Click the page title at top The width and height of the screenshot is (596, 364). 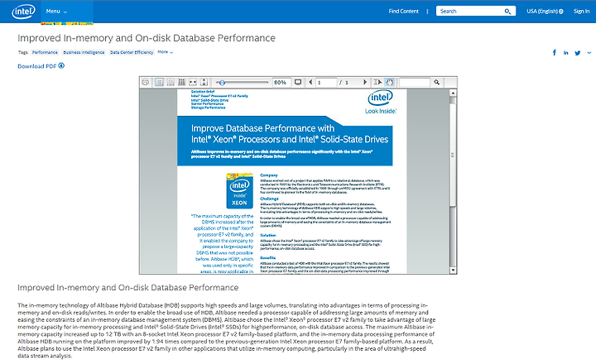tap(147, 38)
